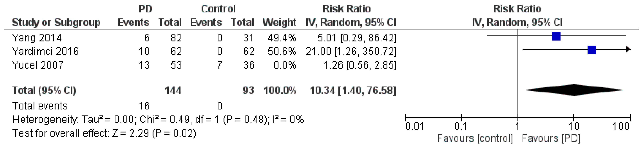Click the Weight column header

(279, 23)
